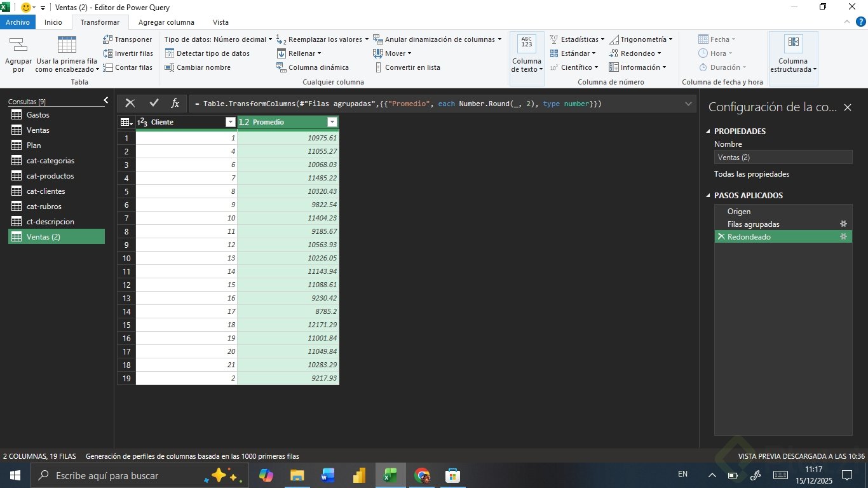This screenshot has height=488, width=868.
Task: Reverse rows with Invertir filas
Action: click(128, 53)
